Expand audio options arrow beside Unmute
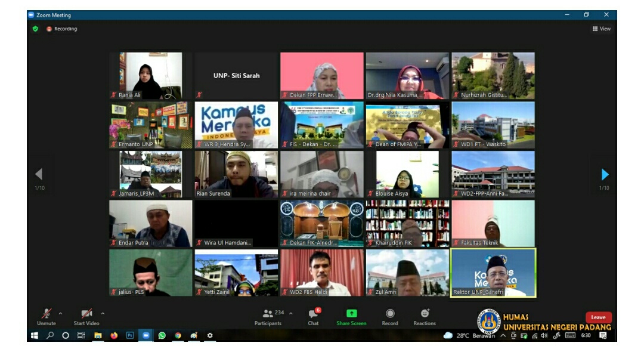This screenshot has height=346, width=644. pos(60,313)
